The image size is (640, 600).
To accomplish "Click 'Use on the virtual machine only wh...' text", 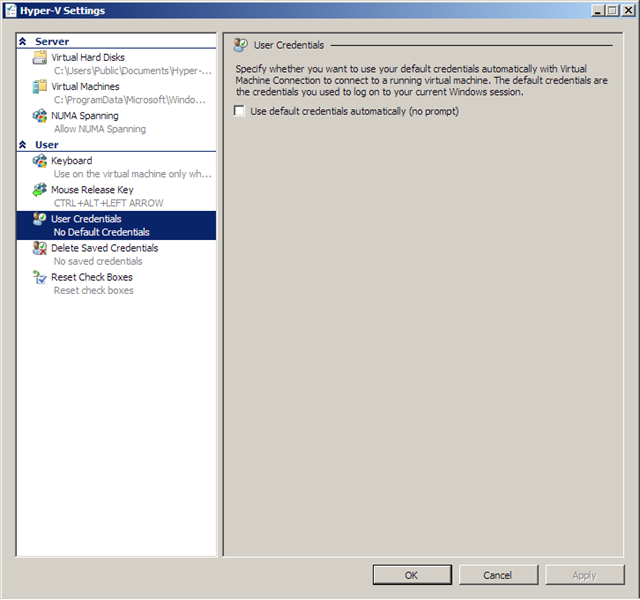I will click(x=133, y=174).
